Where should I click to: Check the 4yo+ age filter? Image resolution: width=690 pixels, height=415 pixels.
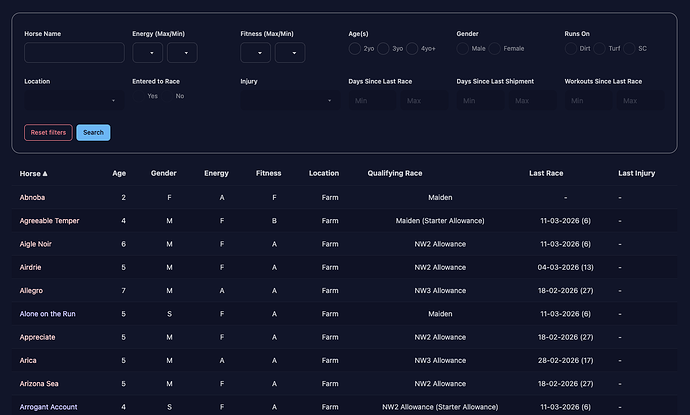tap(413, 48)
